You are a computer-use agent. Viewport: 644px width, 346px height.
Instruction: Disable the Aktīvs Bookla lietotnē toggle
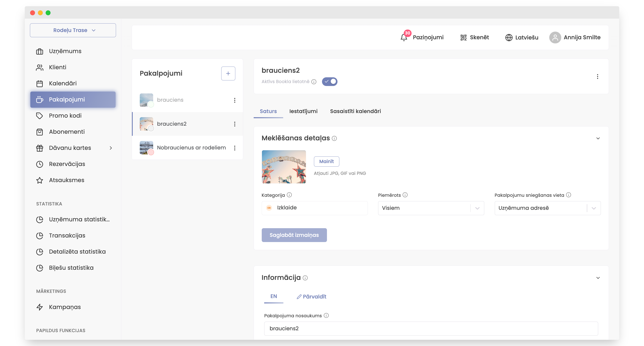click(x=329, y=81)
